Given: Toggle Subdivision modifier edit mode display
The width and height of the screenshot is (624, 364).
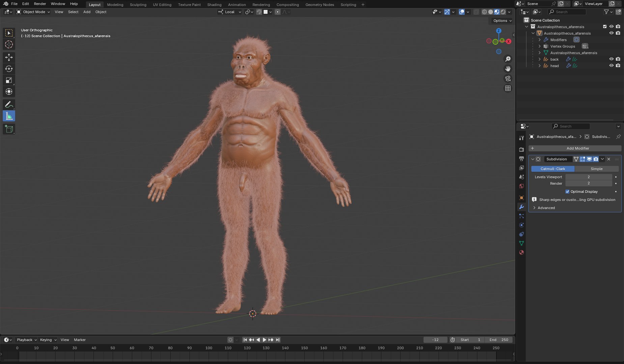Looking at the screenshot, I should pyautogui.click(x=583, y=159).
